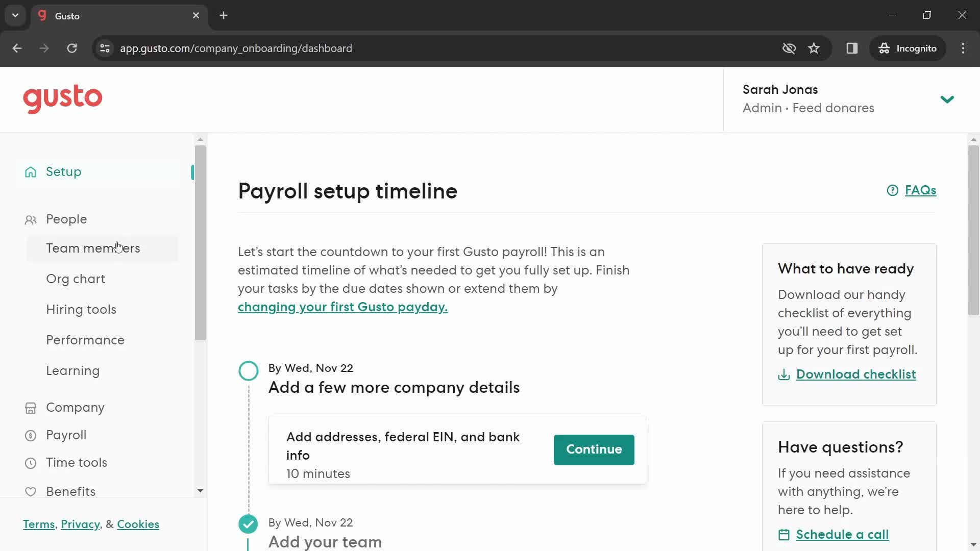Viewport: 980px width, 551px height.
Task: Toggle the Nov 22 task circle checkbox
Action: (248, 371)
